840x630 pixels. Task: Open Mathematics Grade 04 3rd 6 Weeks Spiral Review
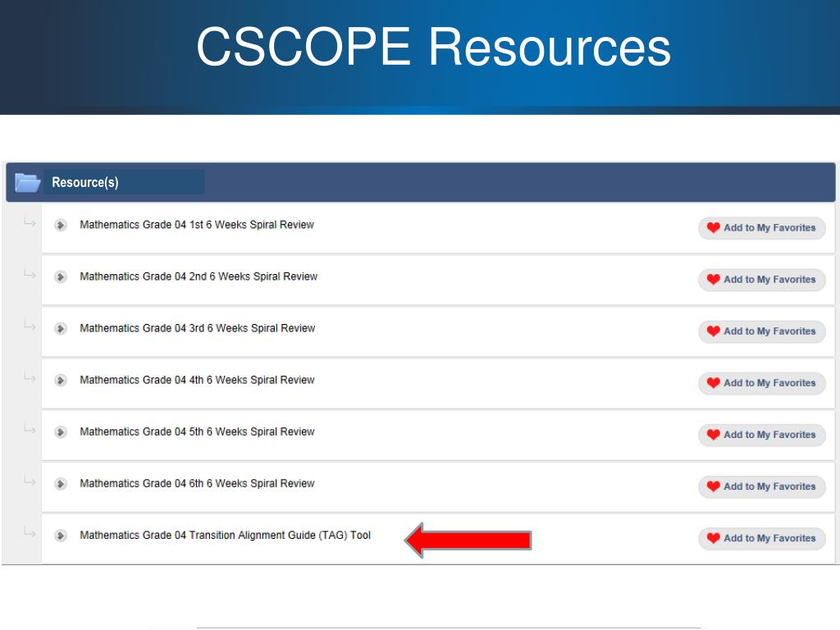[x=197, y=328]
